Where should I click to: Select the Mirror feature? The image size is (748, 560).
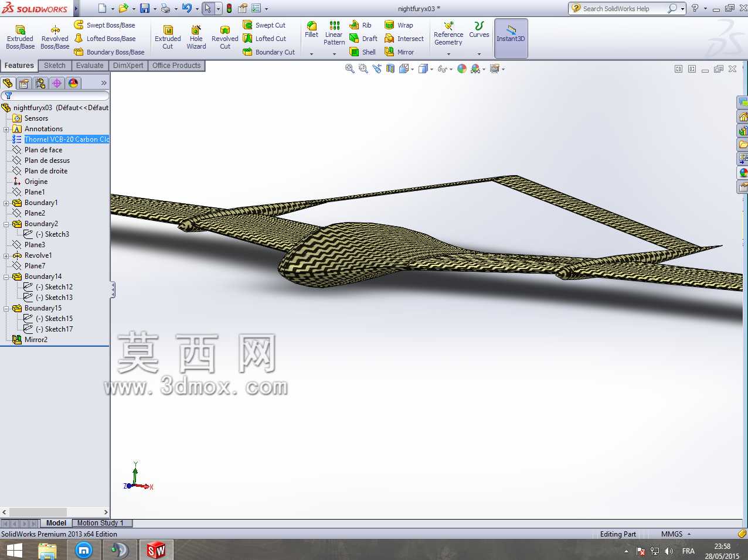(x=399, y=52)
